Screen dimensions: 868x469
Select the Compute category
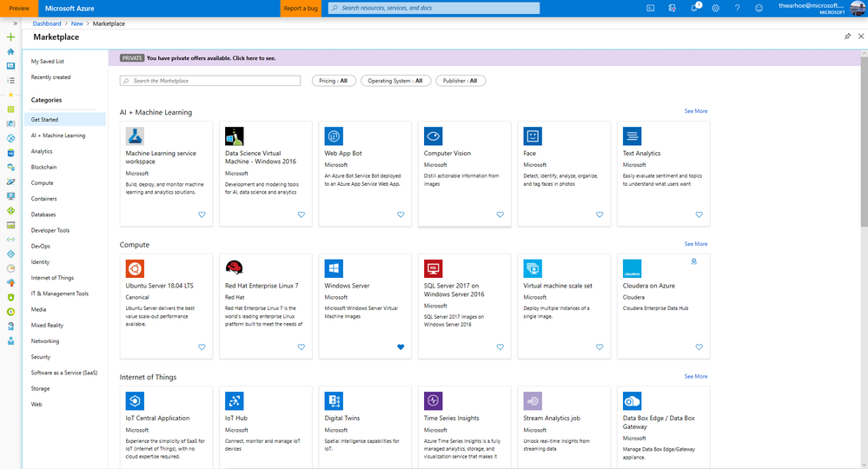click(42, 183)
